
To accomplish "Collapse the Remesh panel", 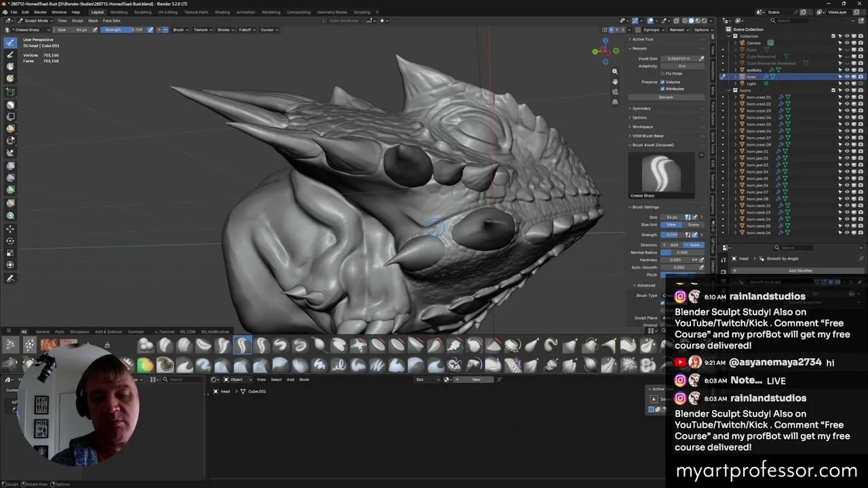I will [639, 48].
